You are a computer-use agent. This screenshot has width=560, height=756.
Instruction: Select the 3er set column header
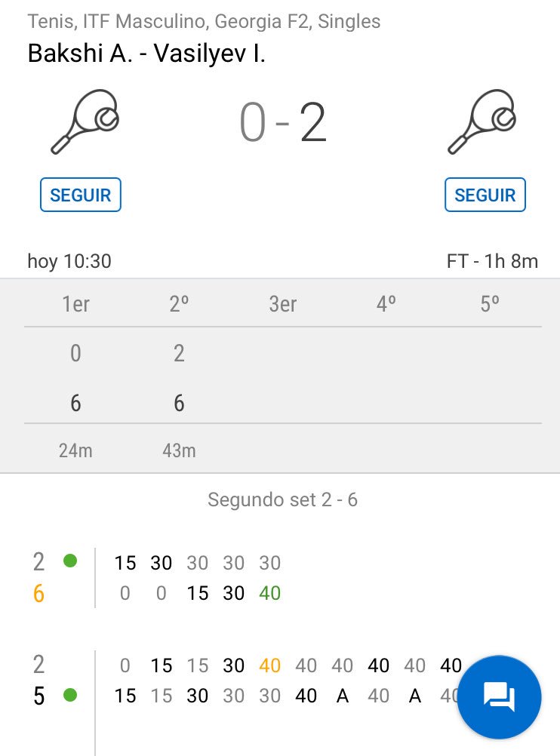283,304
